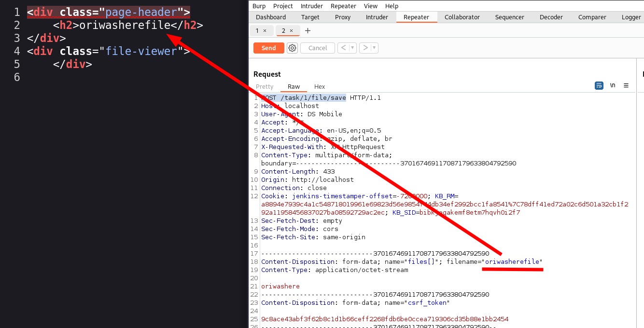Toggle showing non-printable \n characters
Image resolution: width=644 pixels, height=328 pixels.
[613, 85]
